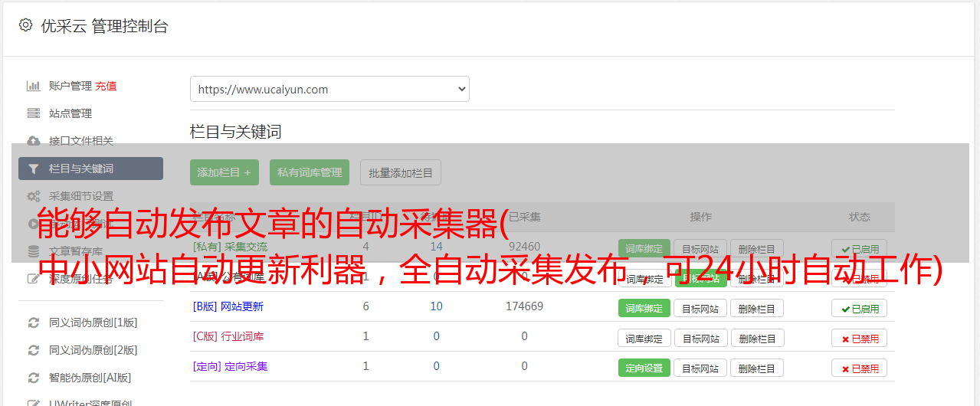This screenshot has width=980, height=406.
Task: Open 站点管理 via its server icon
Action: pos(33,113)
